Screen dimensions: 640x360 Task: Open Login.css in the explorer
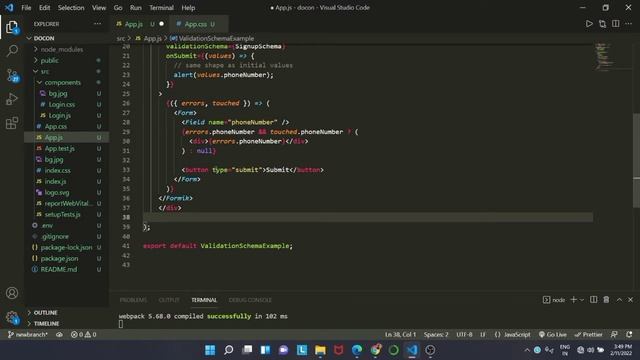click(x=67, y=104)
